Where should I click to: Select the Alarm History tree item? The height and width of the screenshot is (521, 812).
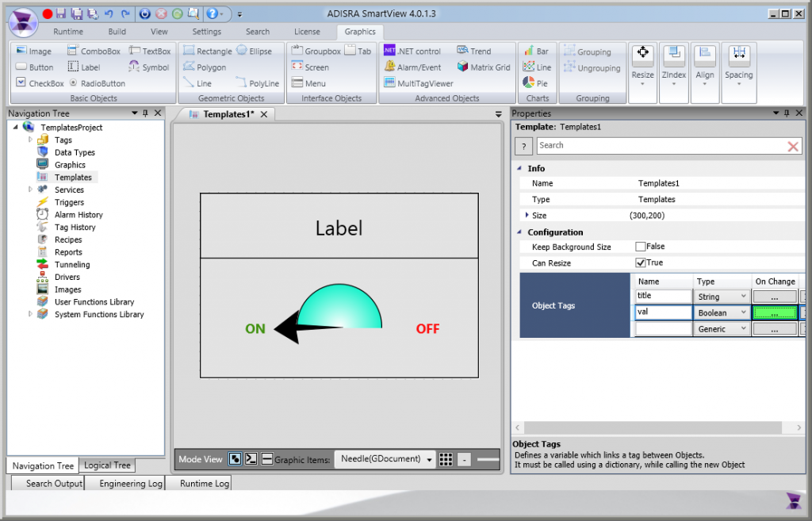click(79, 214)
